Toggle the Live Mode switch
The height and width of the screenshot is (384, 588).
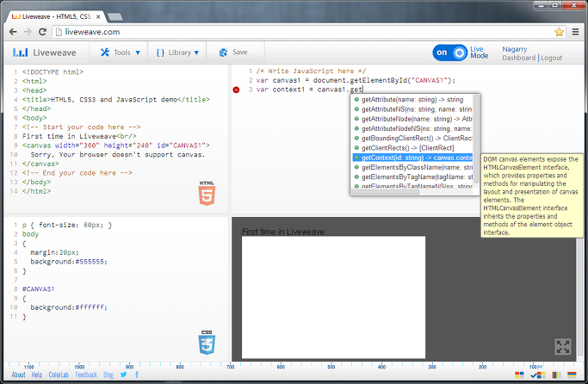coord(449,53)
